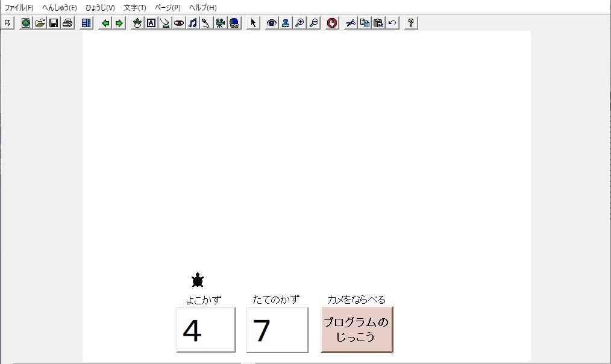Open the ファイル(F) menu

(19, 8)
